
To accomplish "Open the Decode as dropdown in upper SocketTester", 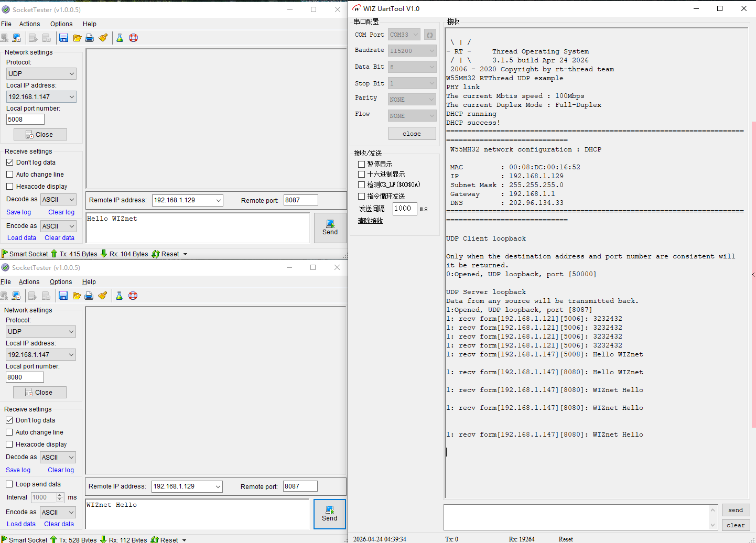I will (59, 200).
